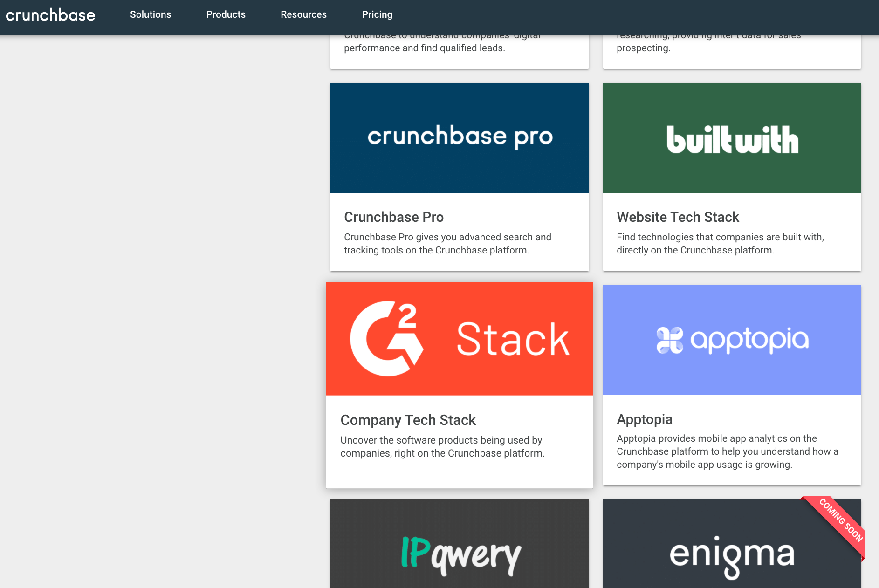Click the crunchbase logo in header
The height and width of the screenshot is (588, 879).
[x=50, y=15]
